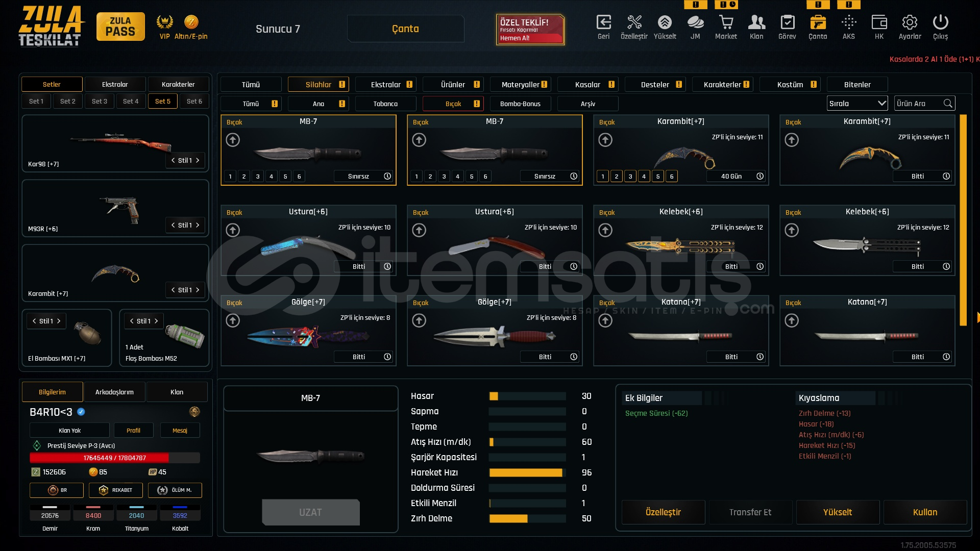Toggle slot 2 on second MB-7 card
Viewport: 980px width, 551px height.
point(430,177)
